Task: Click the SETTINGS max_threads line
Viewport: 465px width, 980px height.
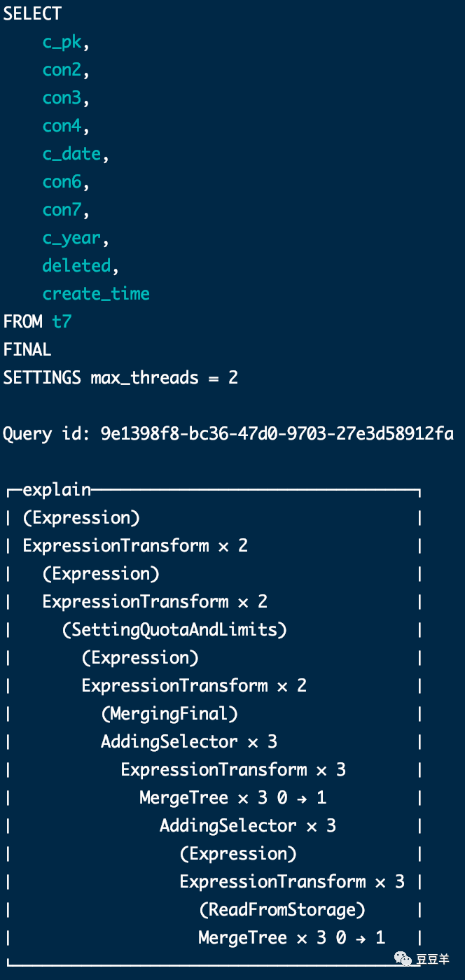Action: [x=120, y=378]
